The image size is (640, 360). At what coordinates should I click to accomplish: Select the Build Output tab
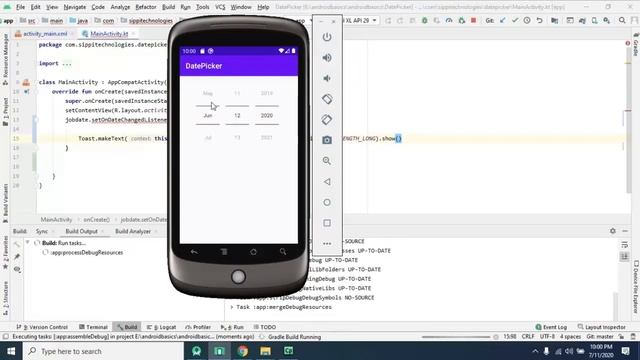click(82, 231)
